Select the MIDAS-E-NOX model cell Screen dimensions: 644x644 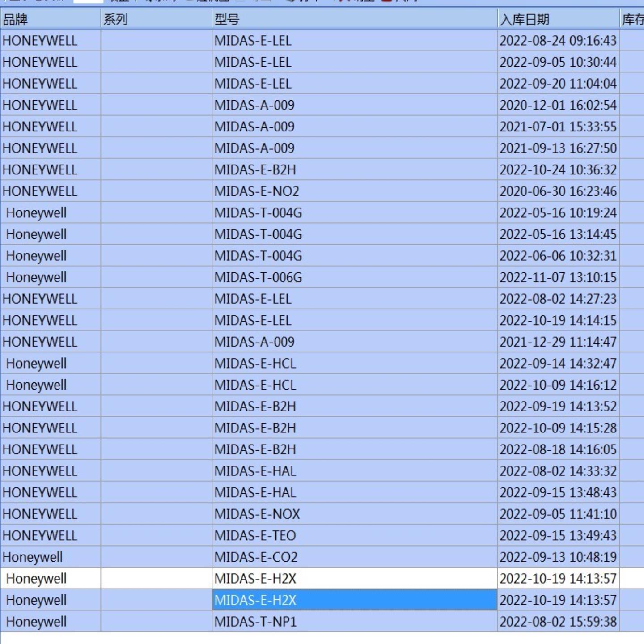355,514
